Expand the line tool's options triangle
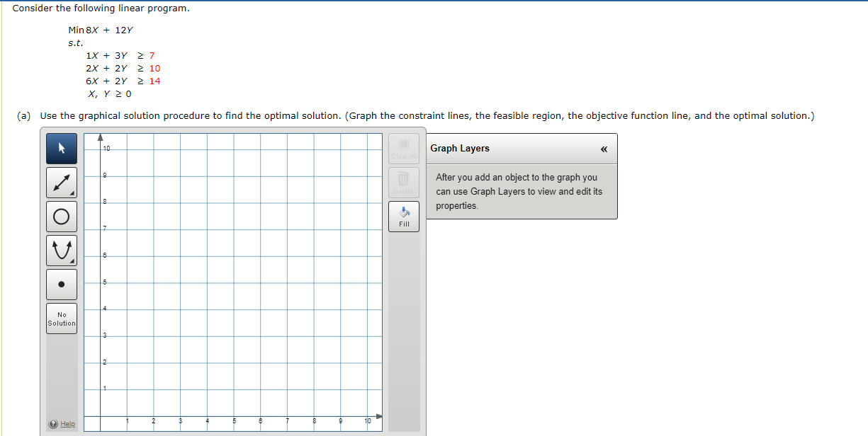The image size is (868, 436). pyautogui.click(x=71, y=192)
